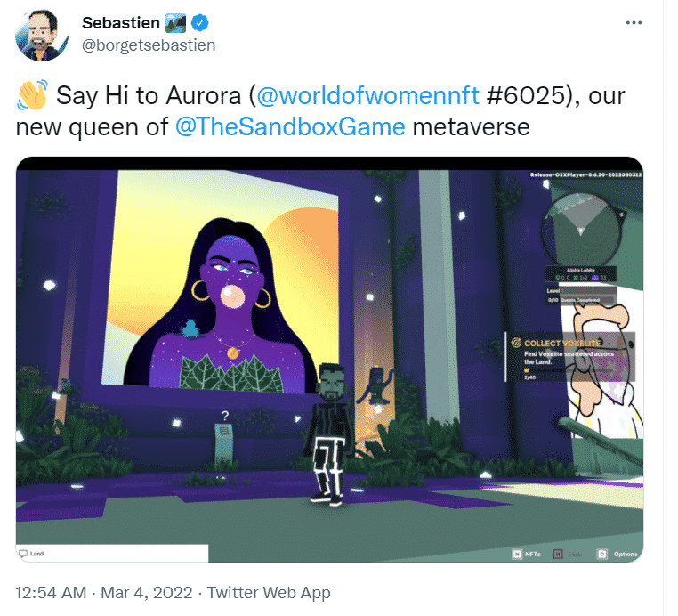Open the @worldofwomennft mention link

[x=368, y=95]
